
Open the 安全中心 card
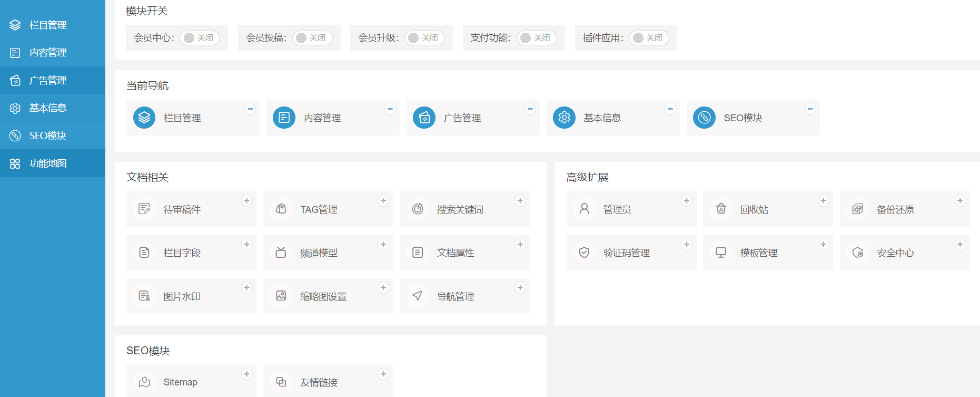[x=895, y=253]
